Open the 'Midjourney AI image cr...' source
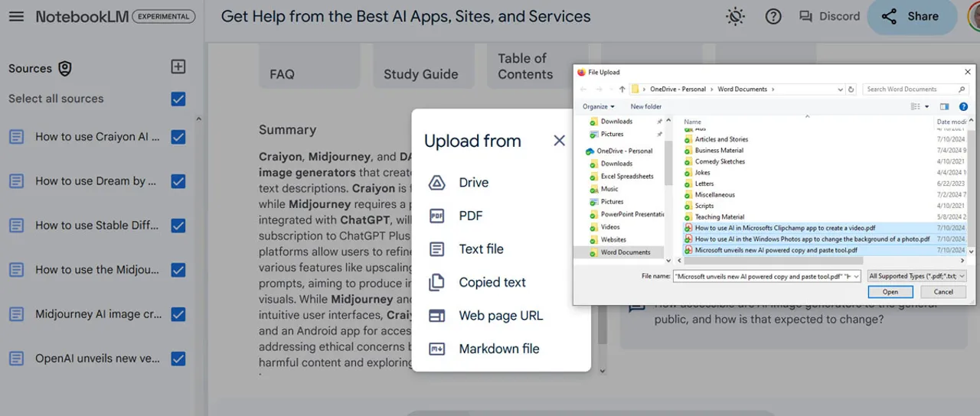The image size is (980, 416). pos(98,314)
